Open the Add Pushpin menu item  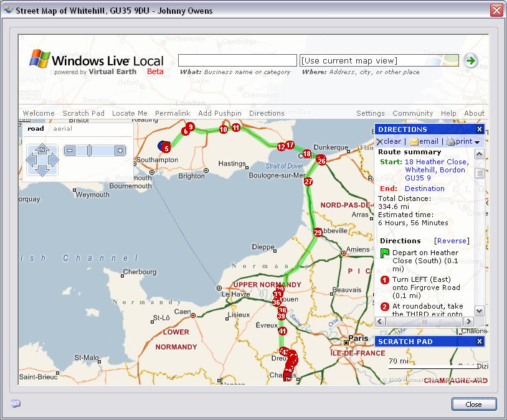[219, 113]
